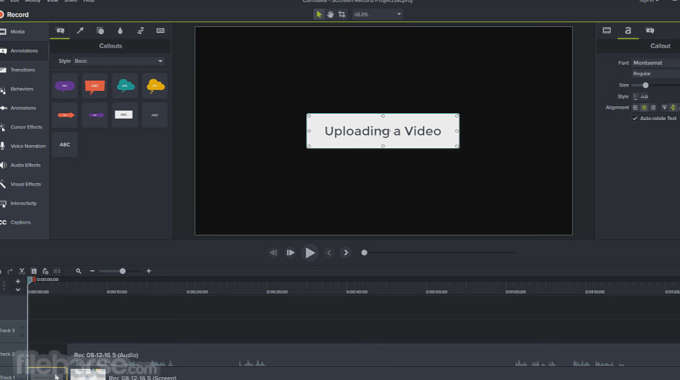
Task: Choose the ABC plain text callout
Action: 65,144
